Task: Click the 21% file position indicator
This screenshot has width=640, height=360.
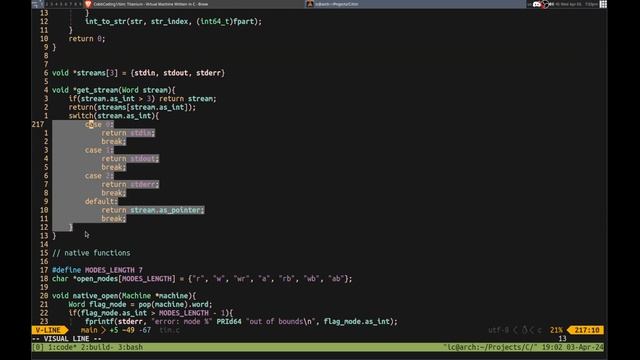Action: [556, 330]
